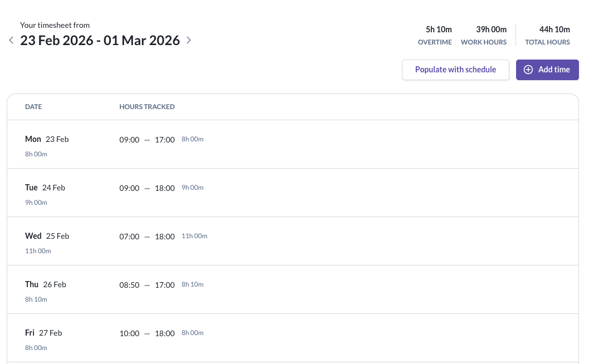Screen dimensions: 594x364
Task: Click the 8h 00m daily total under Mon
Action: pyautogui.click(x=36, y=154)
